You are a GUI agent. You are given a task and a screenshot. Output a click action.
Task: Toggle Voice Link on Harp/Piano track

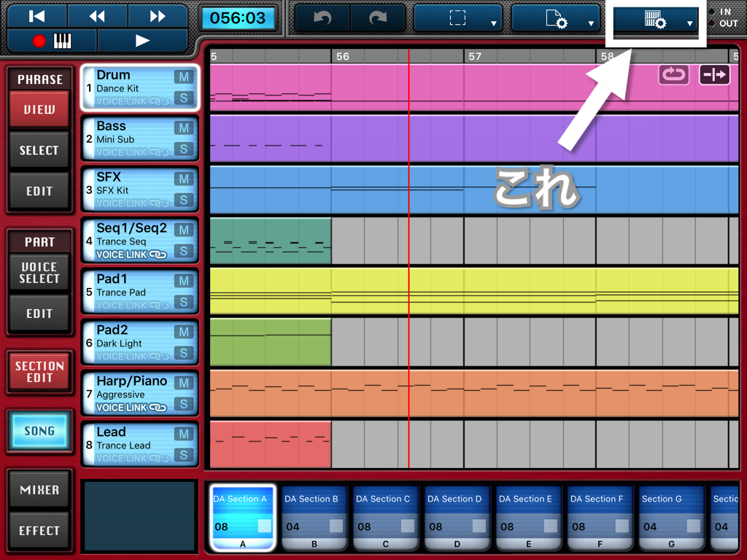click(x=132, y=408)
